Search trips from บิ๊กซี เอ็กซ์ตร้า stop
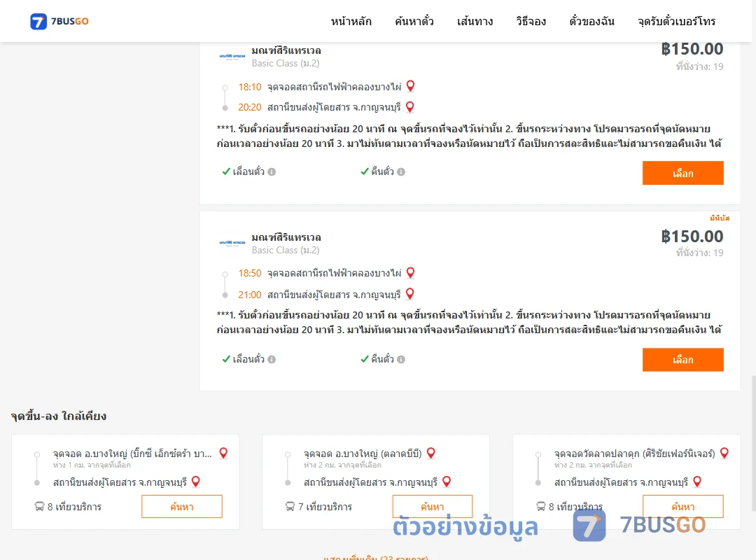This screenshot has height=560, width=756. click(x=182, y=507)
